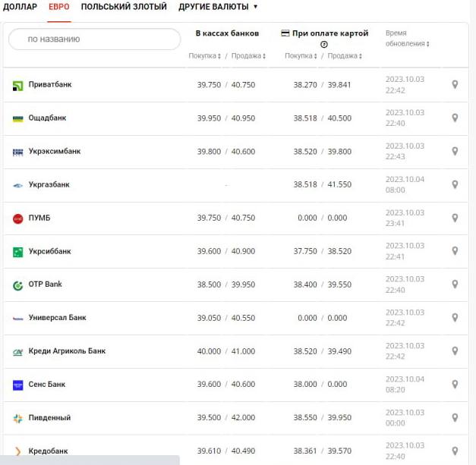Click the map pin for Сенс Банк
The height and width of the screenshot is (465, 476).
455,385
